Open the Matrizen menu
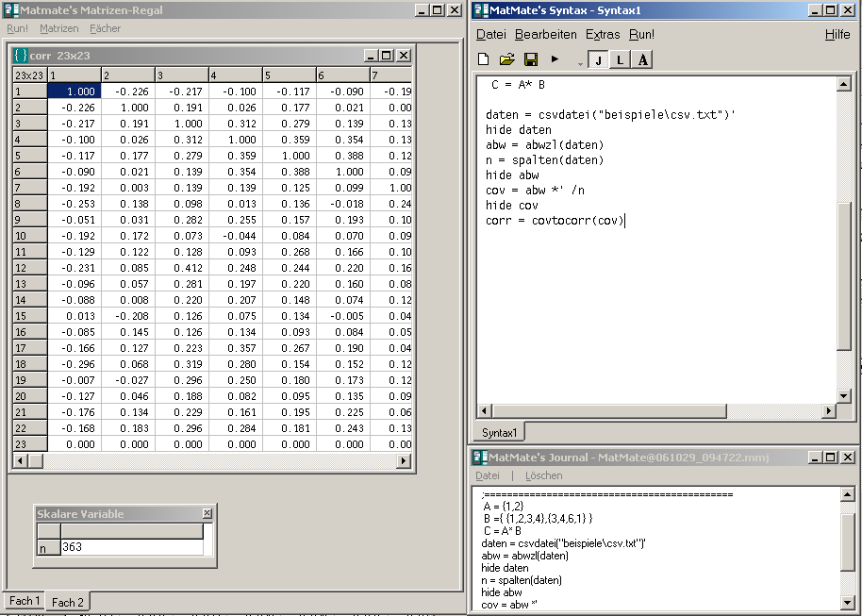This screenshot has width=862, height=616. point(58,28)
